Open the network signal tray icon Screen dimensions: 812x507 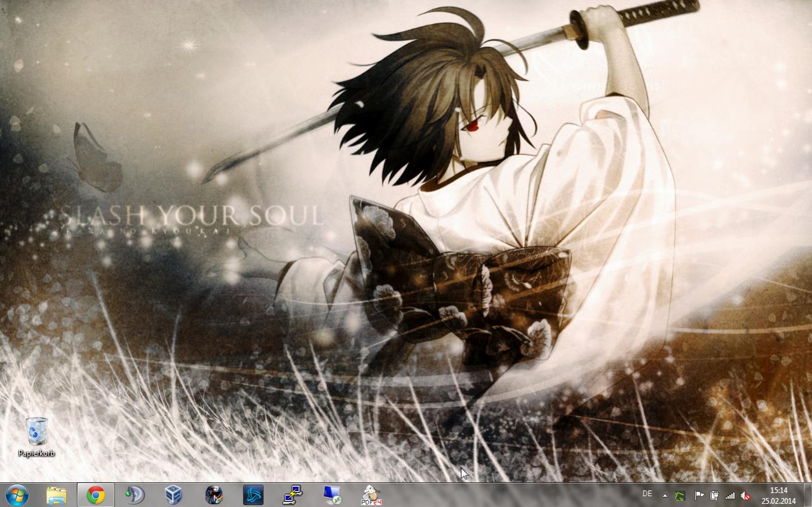(730, 496)
